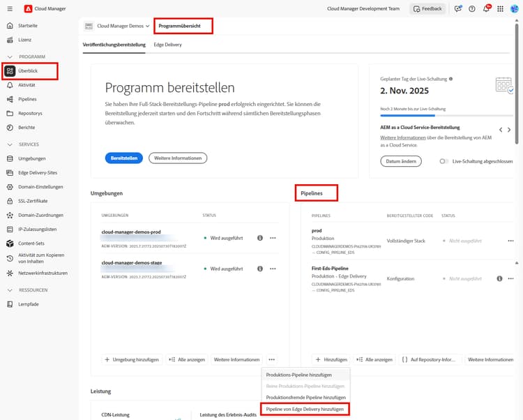This screenshot has height=420, width=523.
Task: Click Umgebung hinzufügen button
Action: (132, 359)
